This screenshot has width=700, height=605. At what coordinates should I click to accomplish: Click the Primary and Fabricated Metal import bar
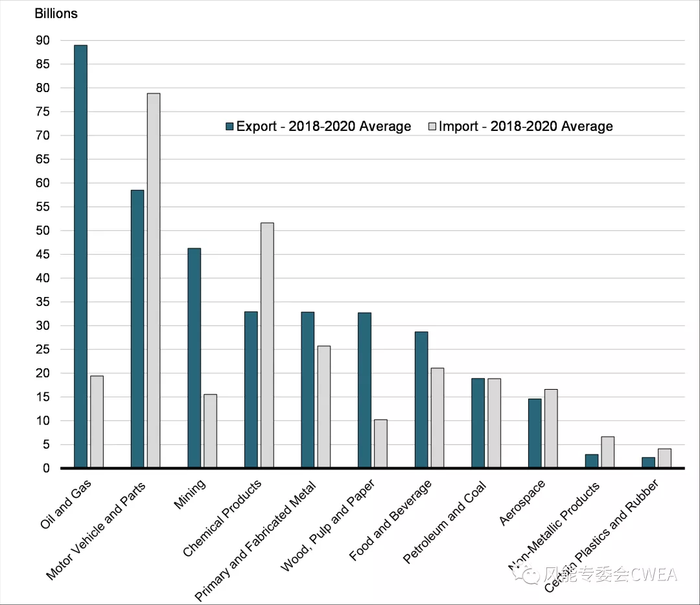click(x=323, y=407)
